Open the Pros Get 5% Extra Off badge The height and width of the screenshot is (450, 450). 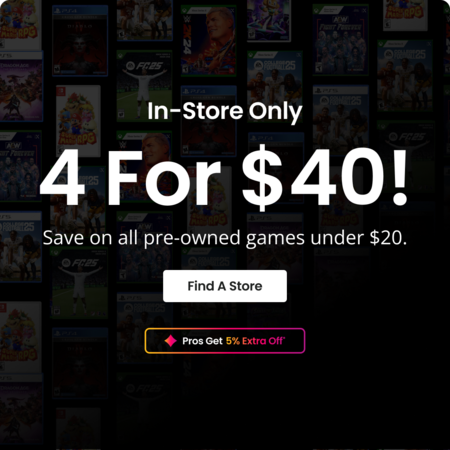point(225,341)
